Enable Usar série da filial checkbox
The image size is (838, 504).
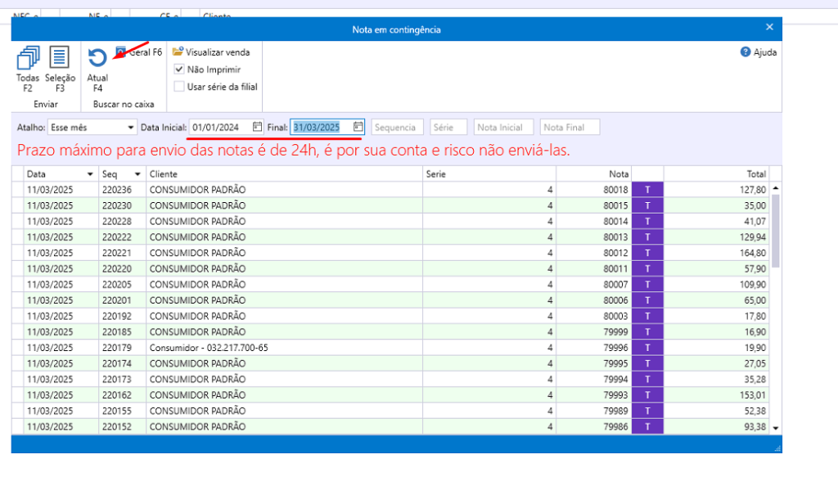click(179, 86)
